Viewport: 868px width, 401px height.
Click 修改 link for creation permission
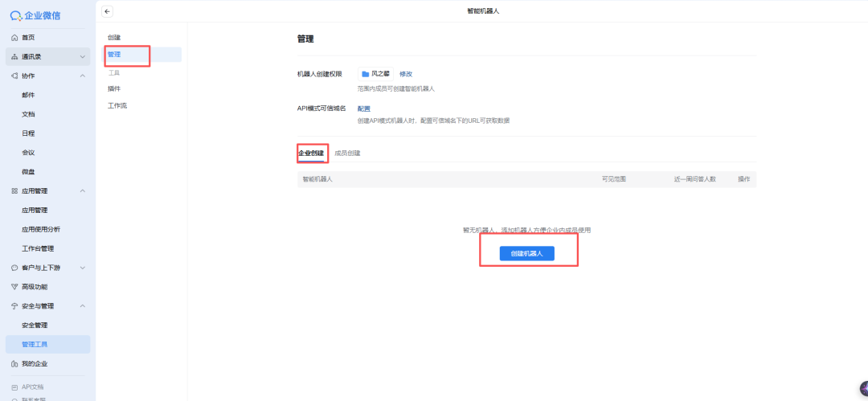click(406, 74)
